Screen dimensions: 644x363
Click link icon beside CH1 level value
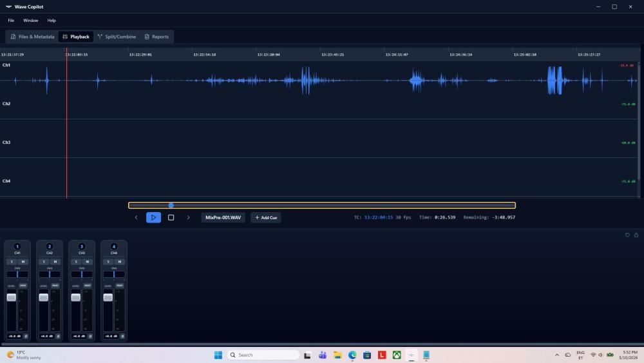point(26,337)
